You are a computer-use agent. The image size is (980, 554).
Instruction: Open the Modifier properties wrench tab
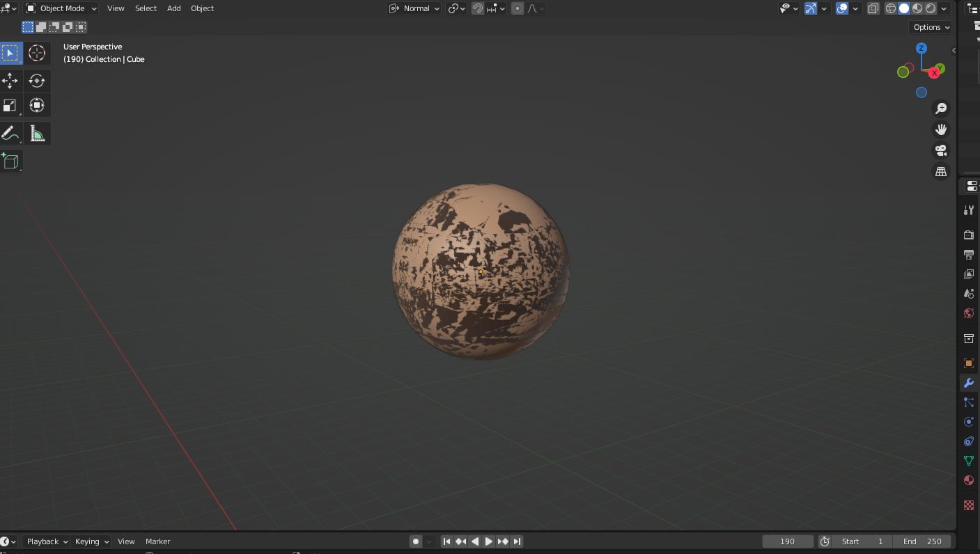[968, 383]
